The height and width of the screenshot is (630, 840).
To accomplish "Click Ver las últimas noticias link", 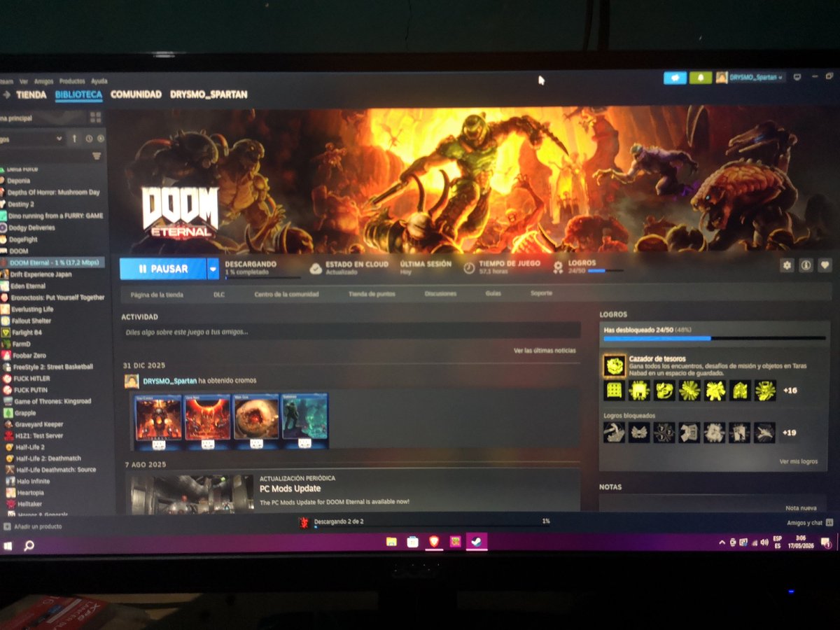I will pos(545,350).
